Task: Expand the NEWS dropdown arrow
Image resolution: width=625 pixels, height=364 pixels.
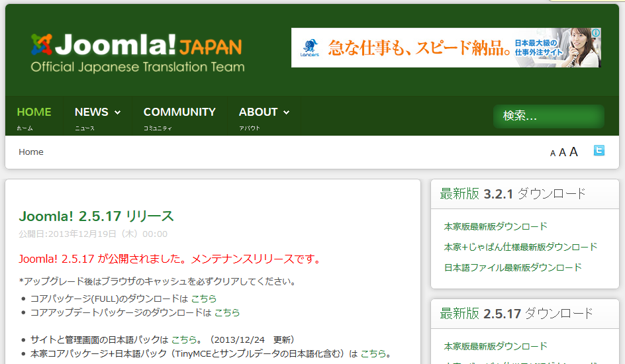Action: 118,113
